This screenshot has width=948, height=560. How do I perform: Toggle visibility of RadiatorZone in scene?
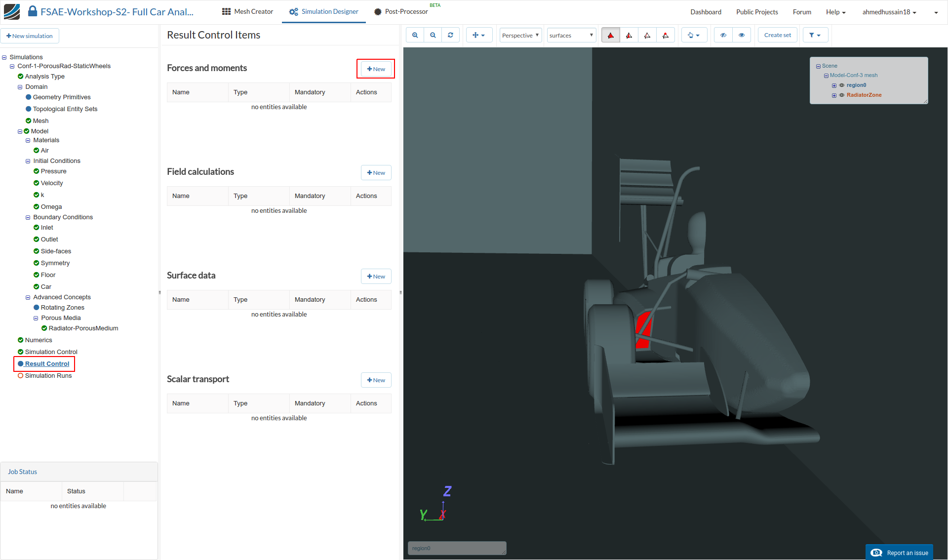pyautogui.click(x=842, y=95)
